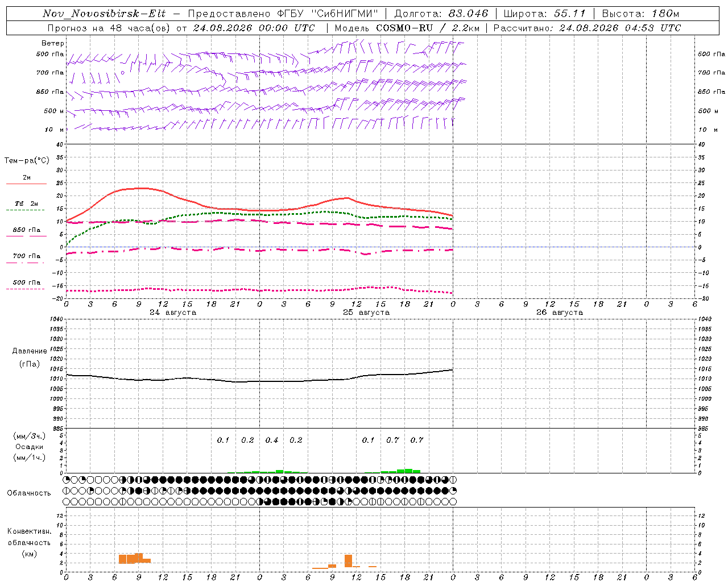Select the Осадки precipitation label
This screenshot has height=582, width=728.
30,447
